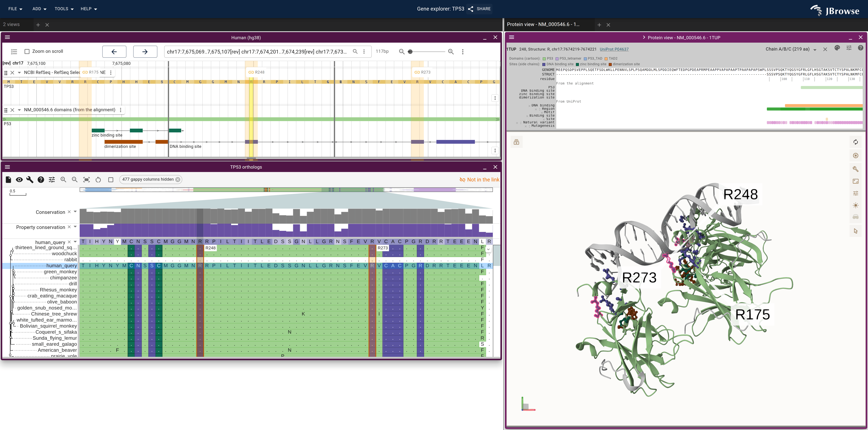
Task: Remove the Property conservation track
Action: pyautogui.click(x=69, y=227)
